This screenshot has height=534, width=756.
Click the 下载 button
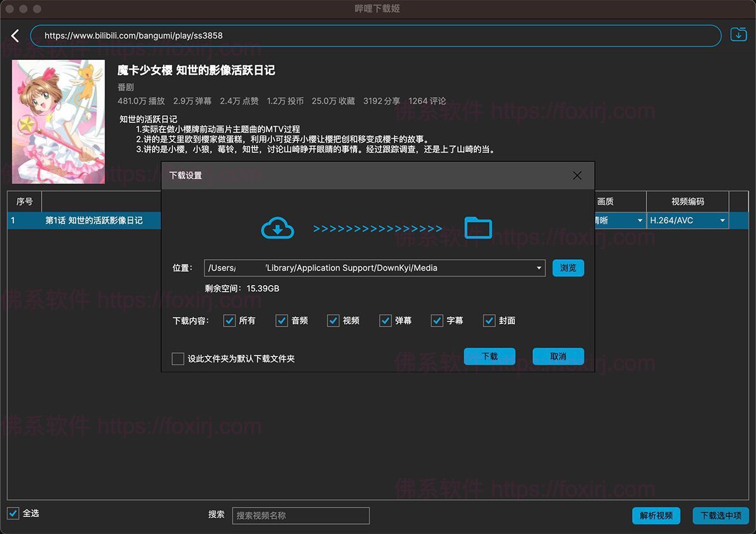[x=490, y=356]
